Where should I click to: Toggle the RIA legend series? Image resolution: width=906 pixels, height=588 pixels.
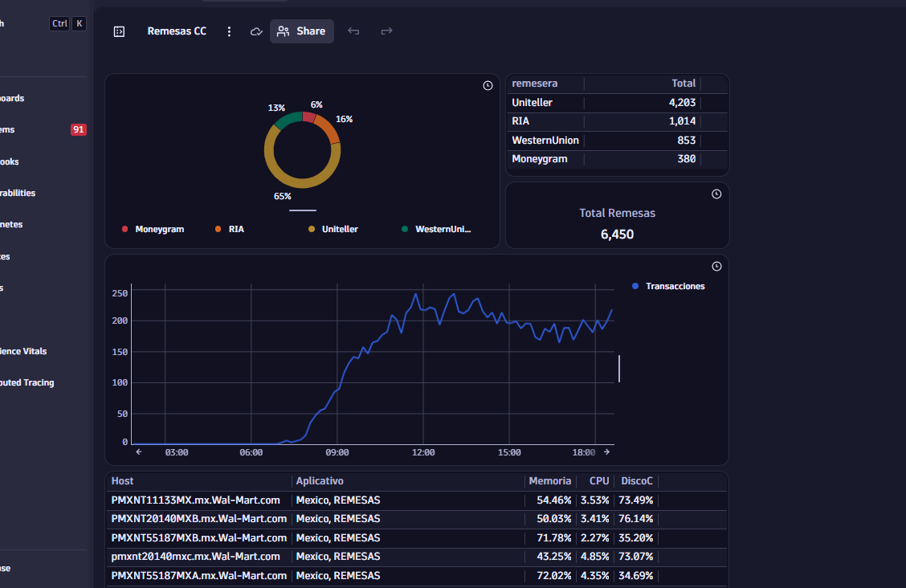coord(230,229)
